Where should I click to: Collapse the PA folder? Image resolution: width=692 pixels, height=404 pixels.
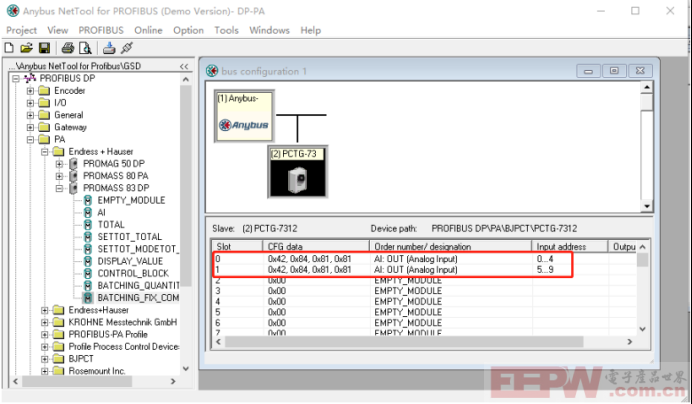pos(30,140)
